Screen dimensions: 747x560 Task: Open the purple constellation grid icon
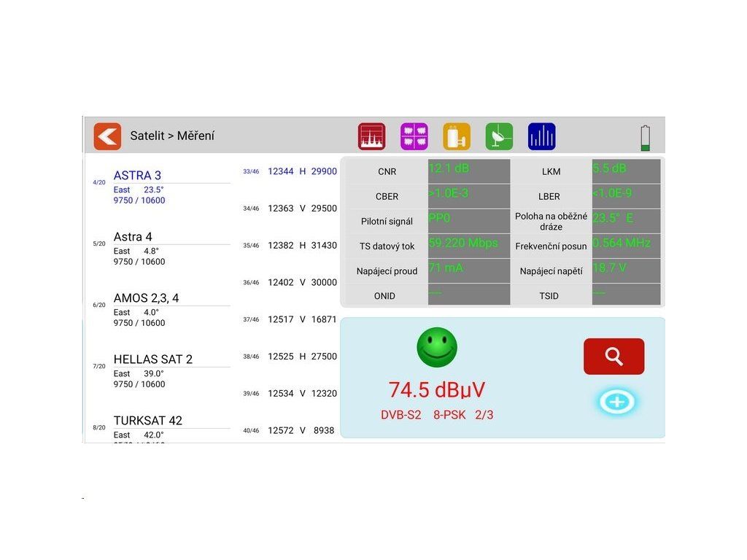pyautogui.click(x=414, y=136)
